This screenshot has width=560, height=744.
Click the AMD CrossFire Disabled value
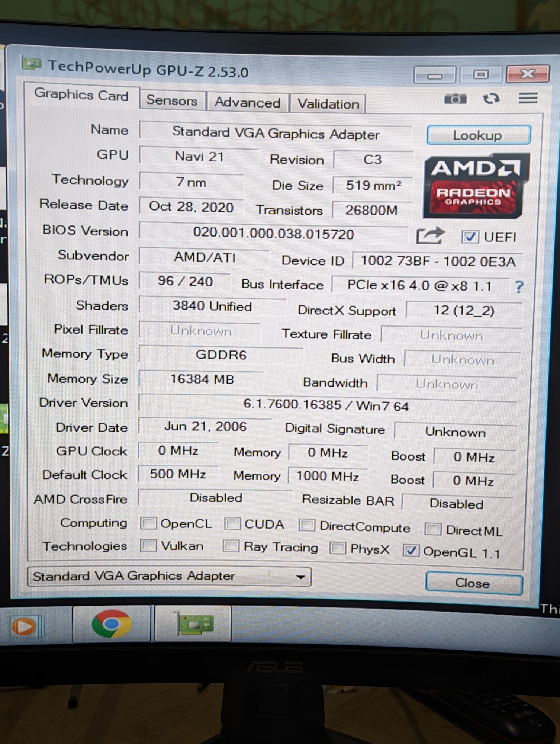216,498
